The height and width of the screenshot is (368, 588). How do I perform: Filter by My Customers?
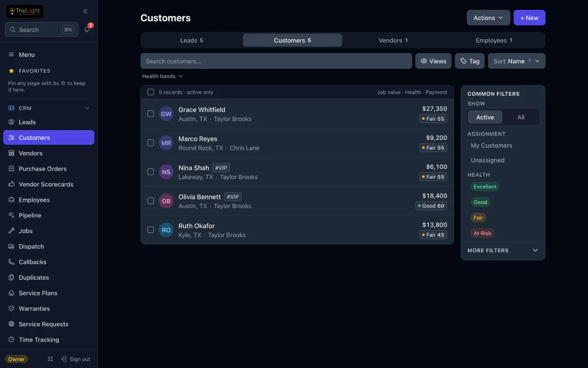point(491,146)
